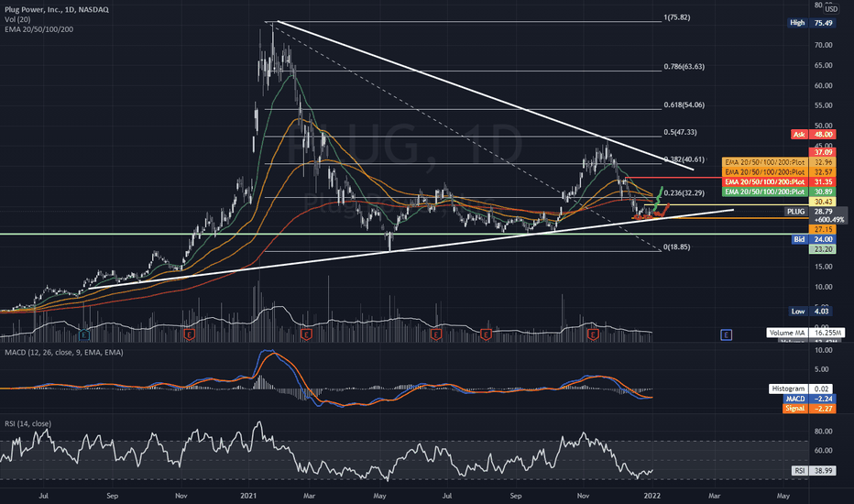Click the +600.49% change label
This screenshot has height=504, width=854.
(x=829, y=220)
